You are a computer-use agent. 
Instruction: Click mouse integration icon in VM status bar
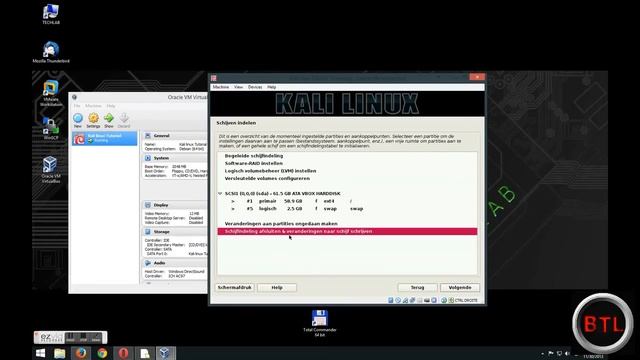tap(444, 300)
